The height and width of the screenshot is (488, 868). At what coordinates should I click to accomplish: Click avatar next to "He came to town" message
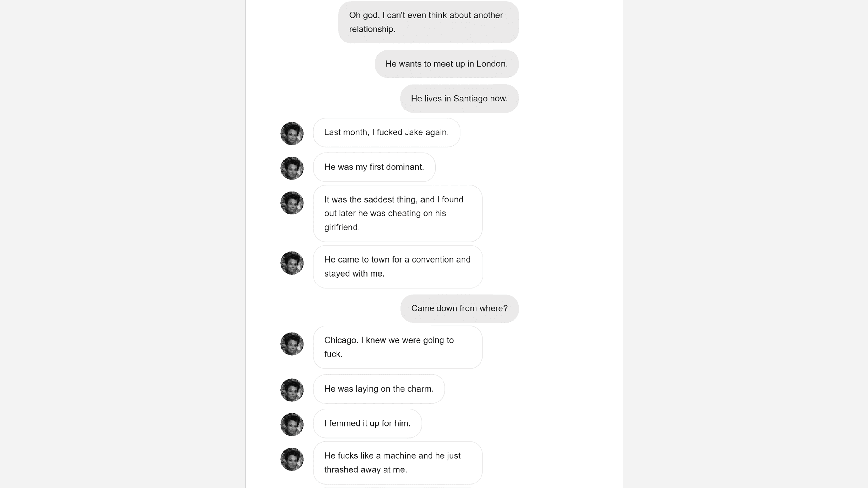pos(292,263)
